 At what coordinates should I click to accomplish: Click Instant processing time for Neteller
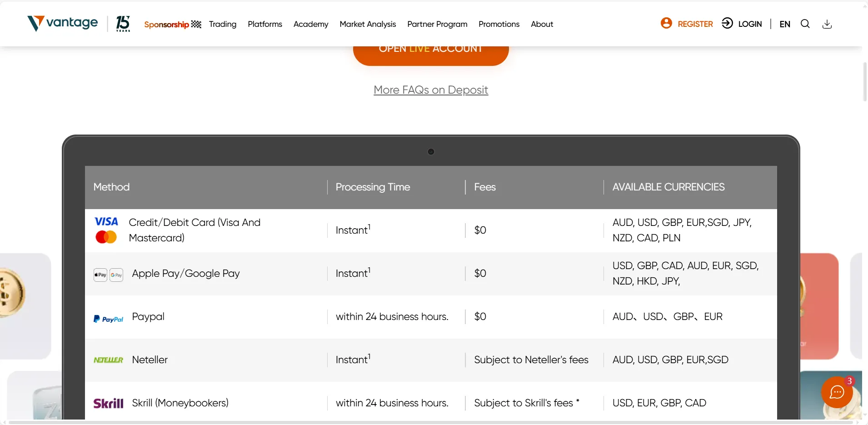(353, 359)
